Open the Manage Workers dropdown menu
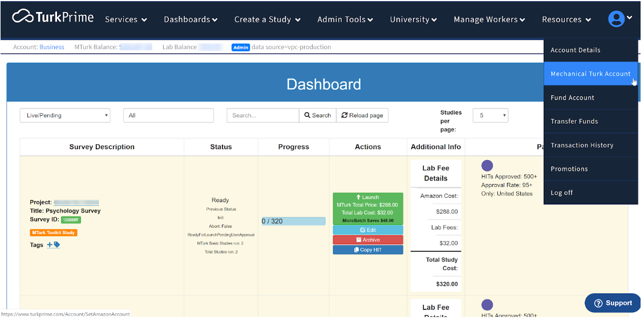 489,19
